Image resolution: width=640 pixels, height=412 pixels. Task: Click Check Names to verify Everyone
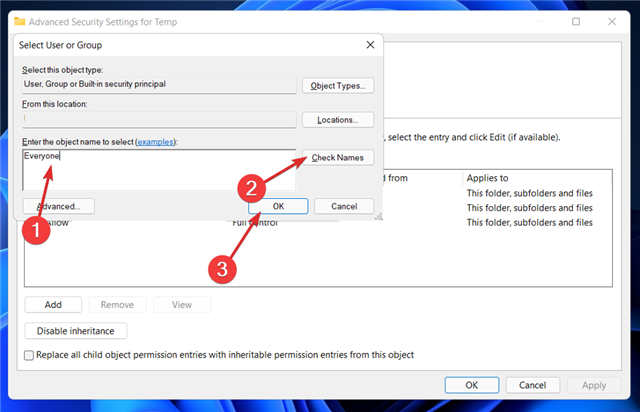pyautogui.click(x=338, y=158)
